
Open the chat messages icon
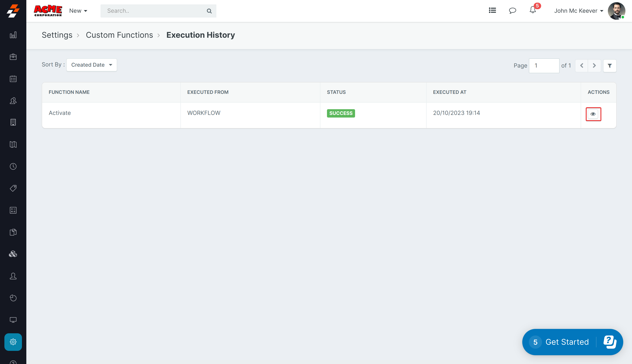[x=512, y=11]
